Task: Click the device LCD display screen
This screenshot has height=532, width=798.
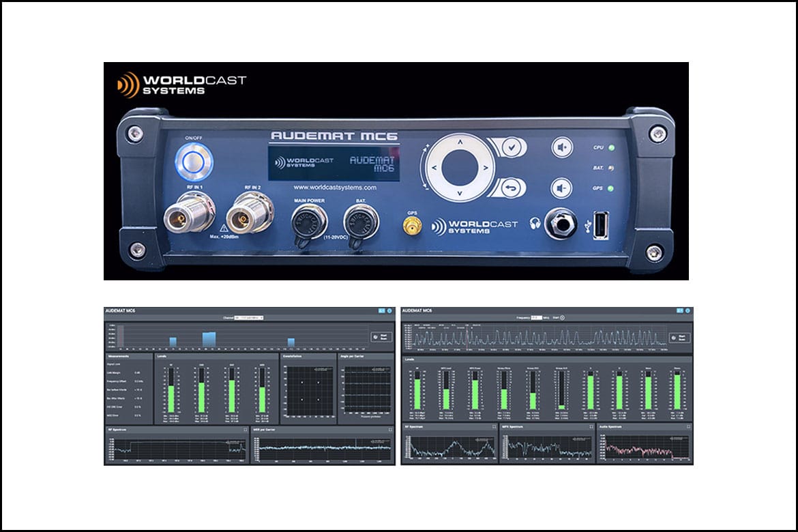Action: 334,164
